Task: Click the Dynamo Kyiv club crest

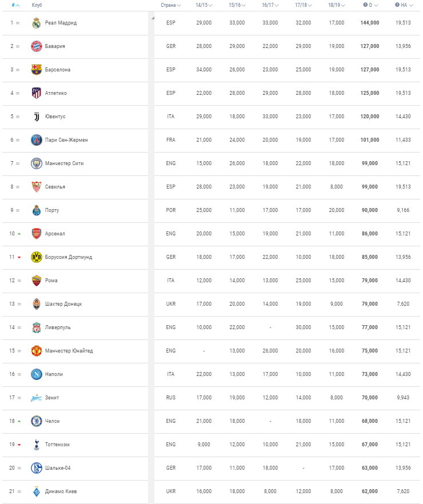Action: pos(37,491)
